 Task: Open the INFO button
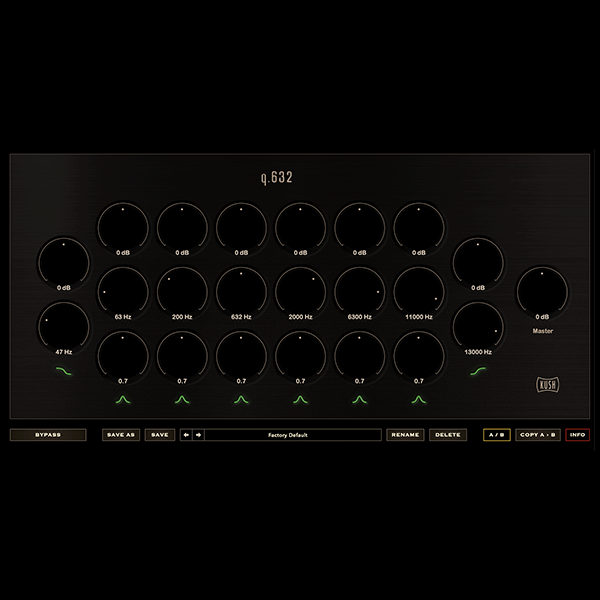pos(577,435)
